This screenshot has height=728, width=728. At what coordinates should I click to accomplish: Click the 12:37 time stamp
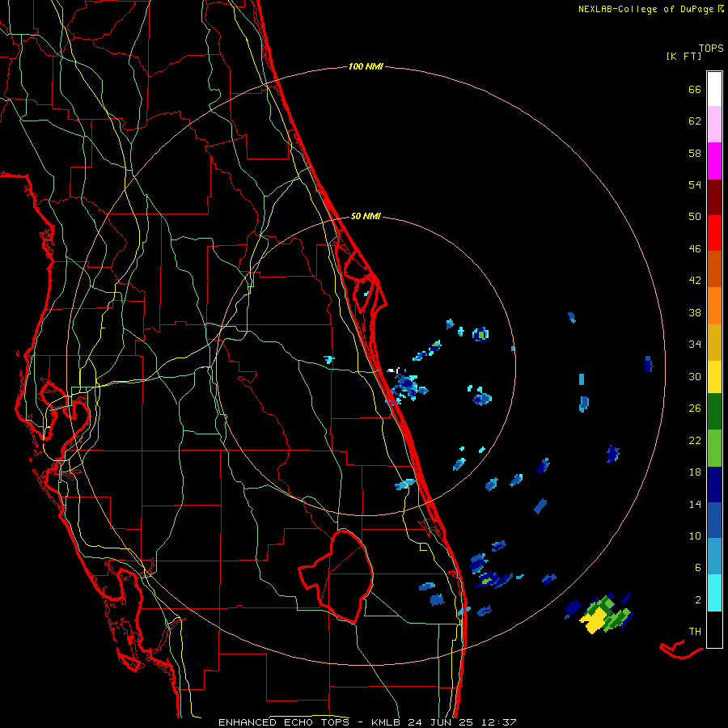point(499,722)
